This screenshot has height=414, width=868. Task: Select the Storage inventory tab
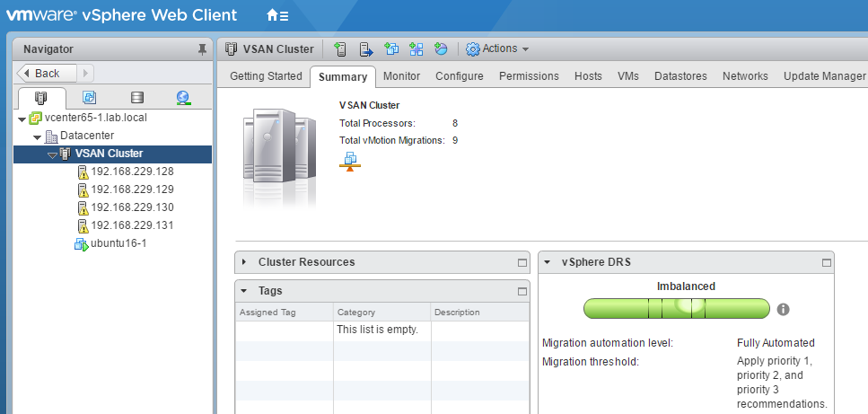[x=136, y=98]
